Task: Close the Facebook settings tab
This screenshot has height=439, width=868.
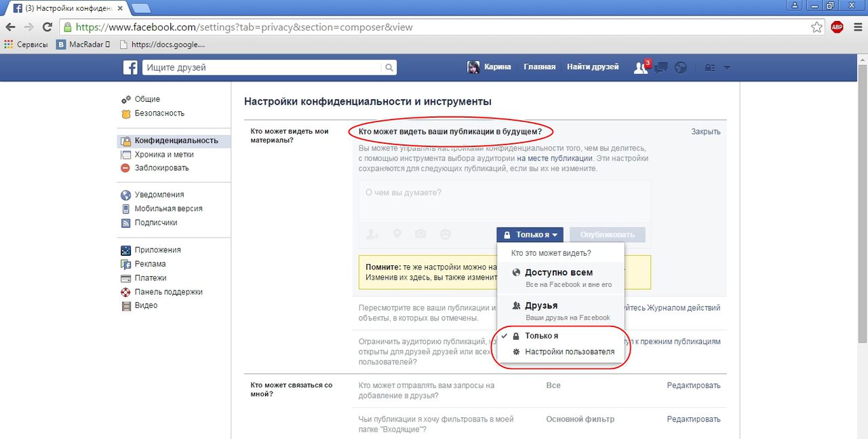Action: (x=119, y=8)
